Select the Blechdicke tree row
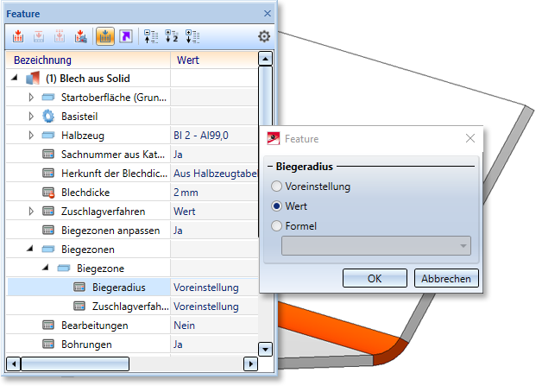The height and width of the screenshot is (392, 542). coord(132,193)
